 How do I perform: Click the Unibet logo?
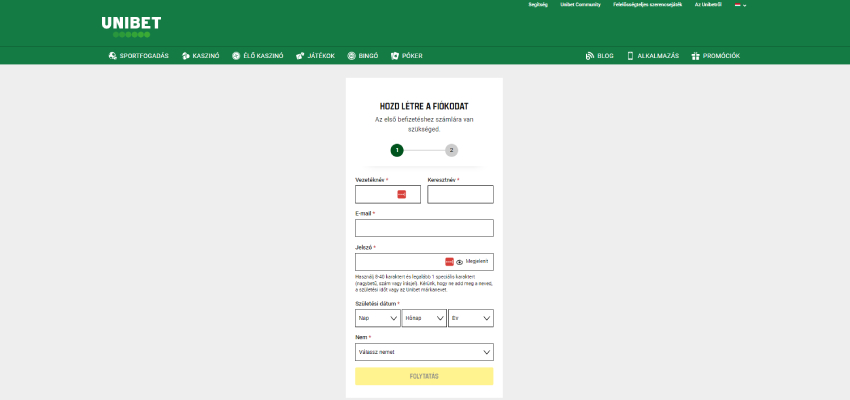[131, 27]
